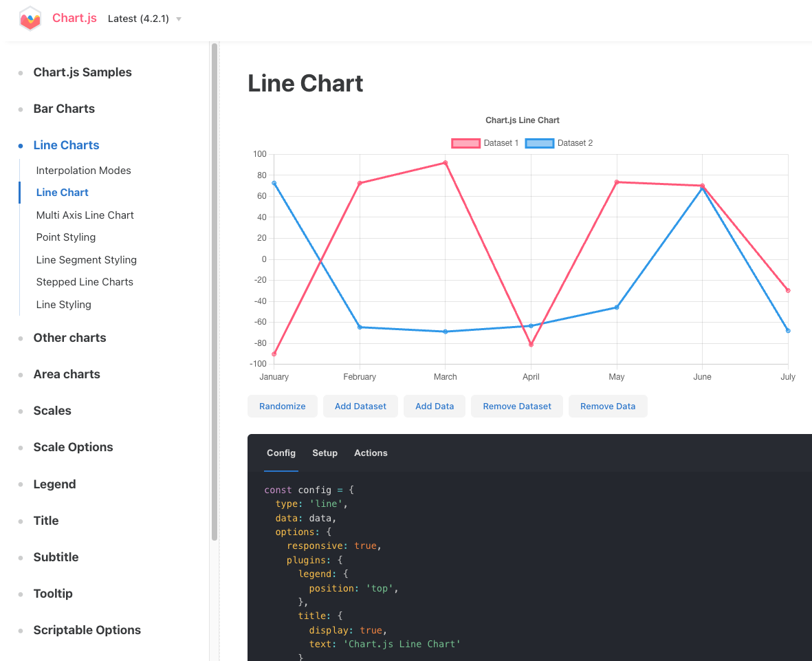Viewport: 812px width, 661px height.
Task: Click the Randomize button
Action: (x=282, y=406)
